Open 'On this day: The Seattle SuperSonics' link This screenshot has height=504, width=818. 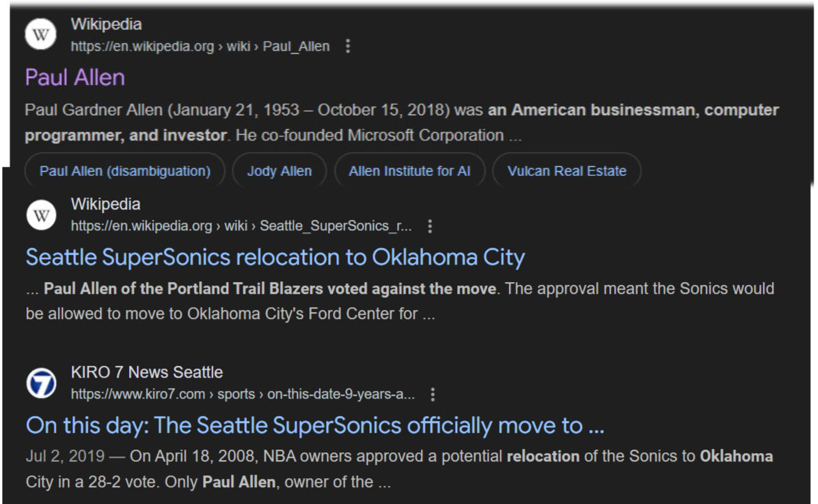tap(315, 426)
